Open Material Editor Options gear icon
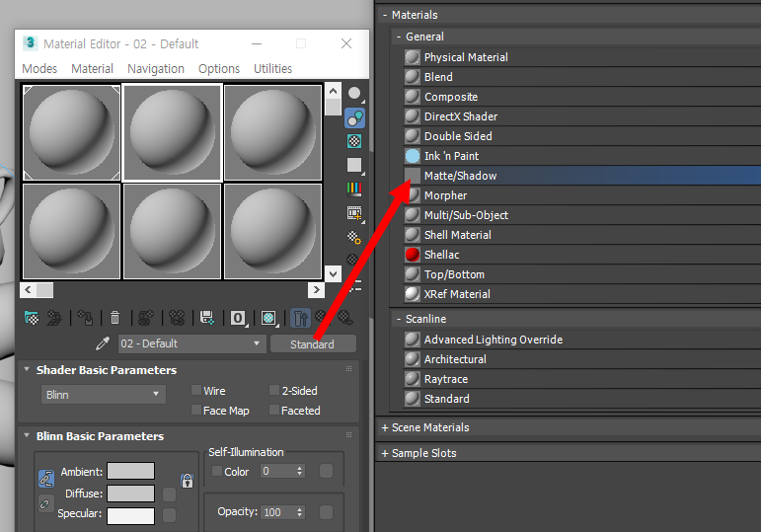 353,237
